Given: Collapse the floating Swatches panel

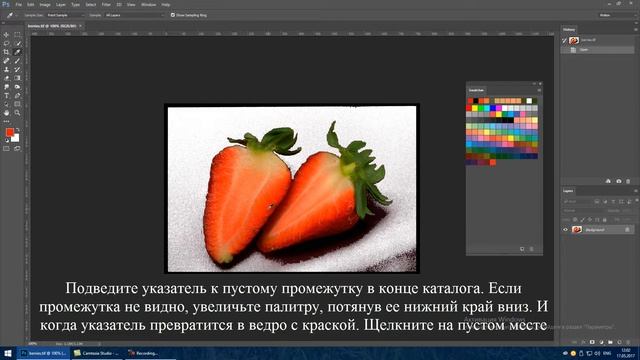Looking at the screenshot, I should [534, 84].
